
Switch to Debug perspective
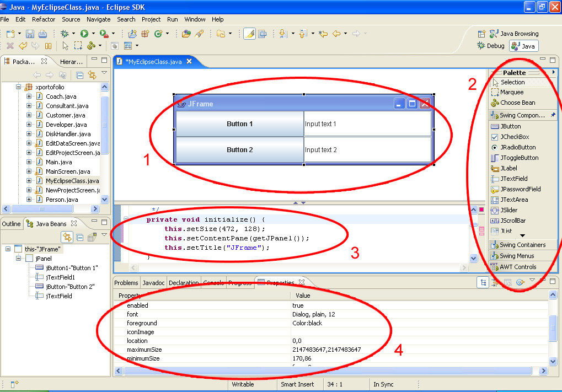pyautogui.click(x=491, y=46)
